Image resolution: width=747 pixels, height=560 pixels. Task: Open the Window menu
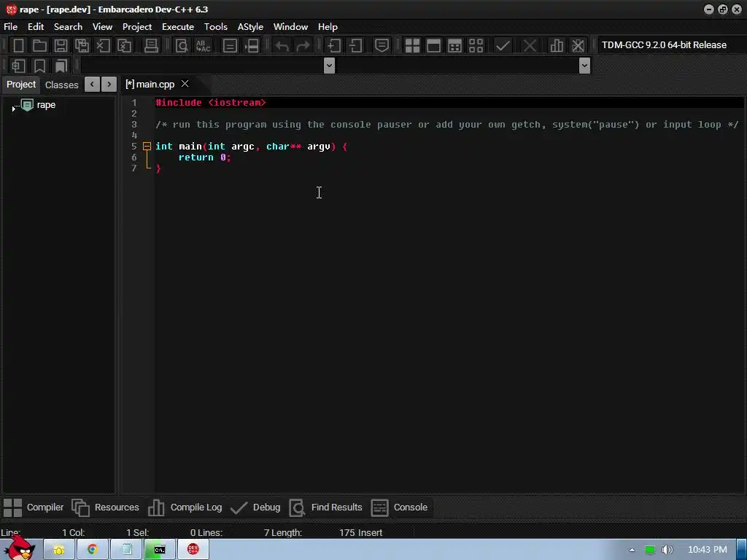(290, 27)
